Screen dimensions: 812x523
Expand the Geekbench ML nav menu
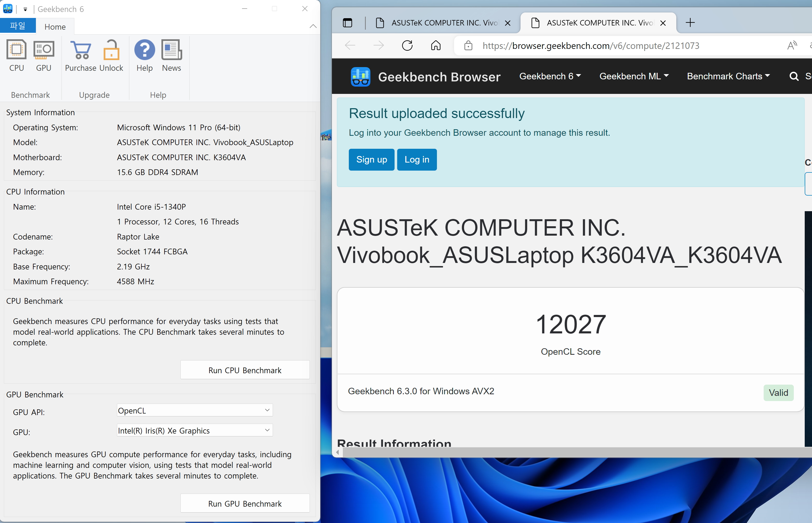click(634, 76)
